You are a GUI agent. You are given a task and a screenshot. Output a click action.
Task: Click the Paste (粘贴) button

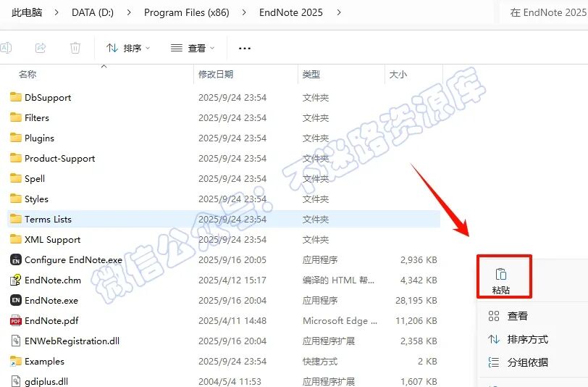(501, 281)
